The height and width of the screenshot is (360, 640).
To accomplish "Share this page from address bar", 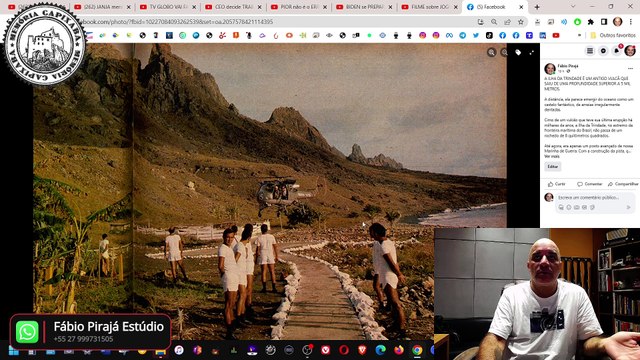I will coord(507,22).
